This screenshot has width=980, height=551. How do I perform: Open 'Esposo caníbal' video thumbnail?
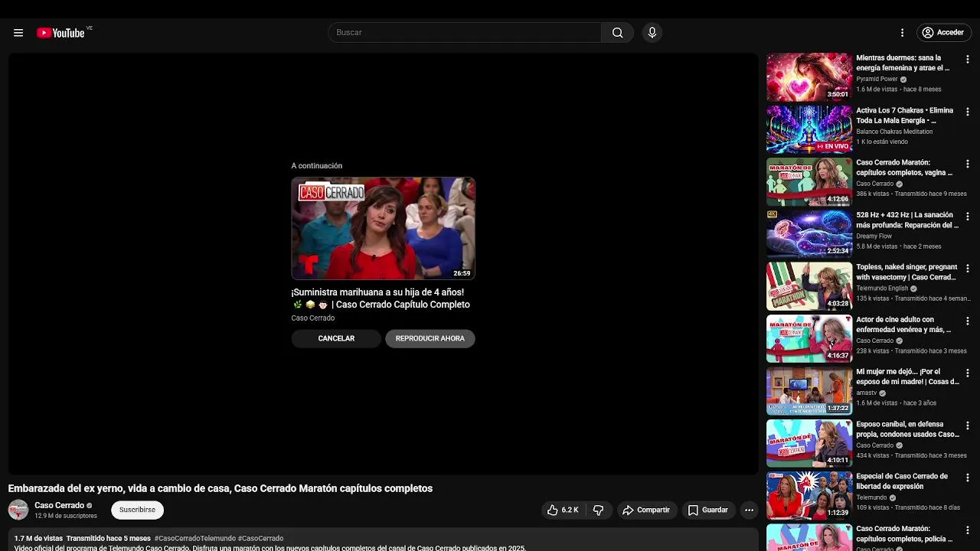click(x=809, y=443)
